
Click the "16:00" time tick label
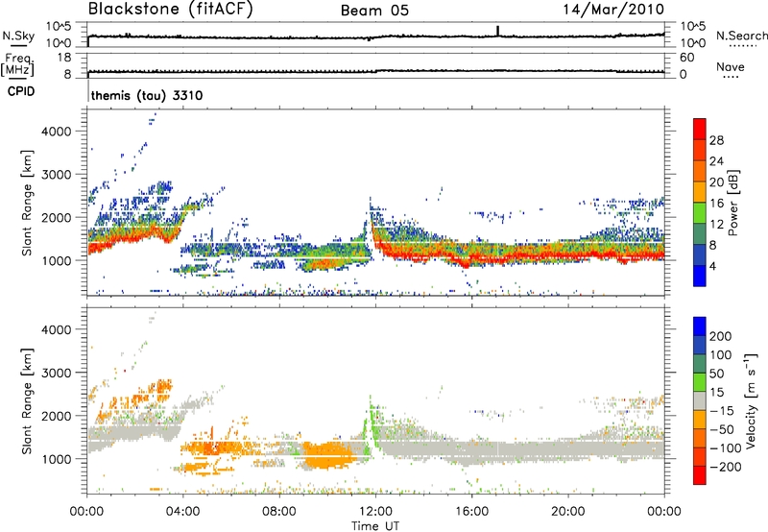coord(471,512)
